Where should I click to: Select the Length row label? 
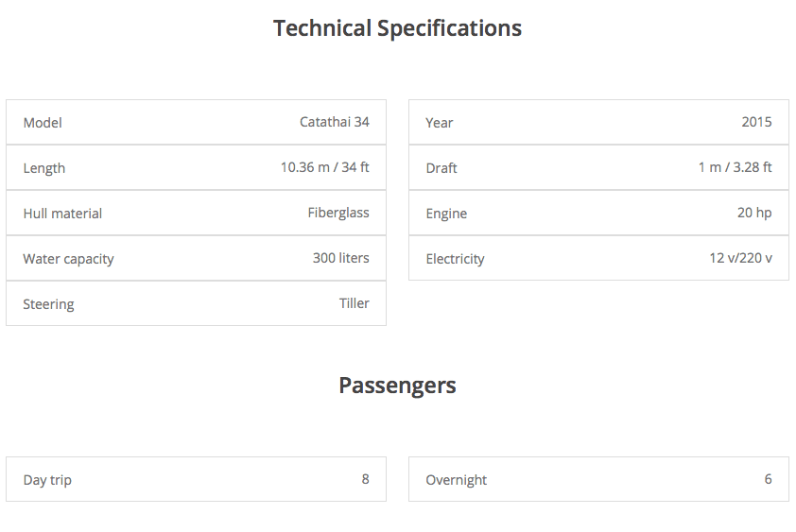click(44, 168)
